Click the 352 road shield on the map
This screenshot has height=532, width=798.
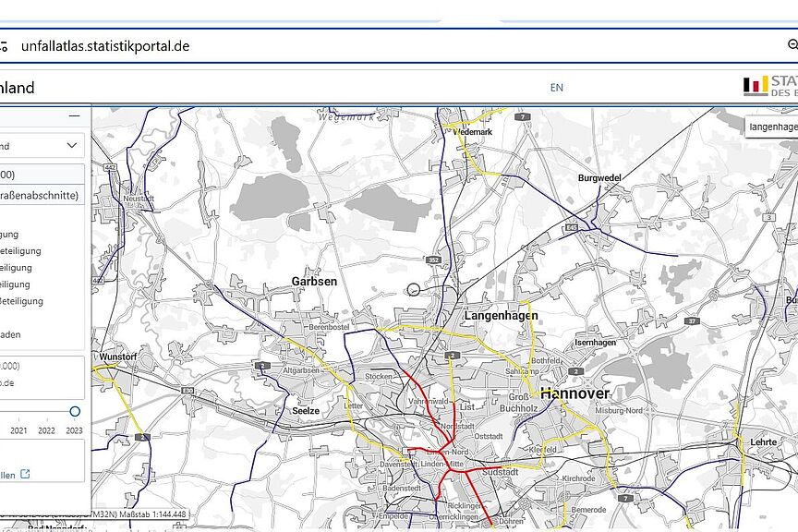click(433, 260)
